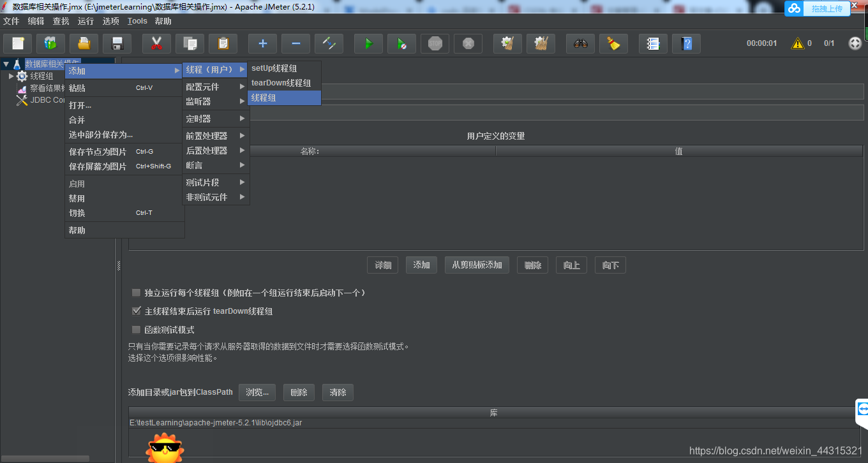The height and width of the screenshot is (463, 868).
Task: Toggle run thread groups consecutively checkbox
Action: (136, 293)
